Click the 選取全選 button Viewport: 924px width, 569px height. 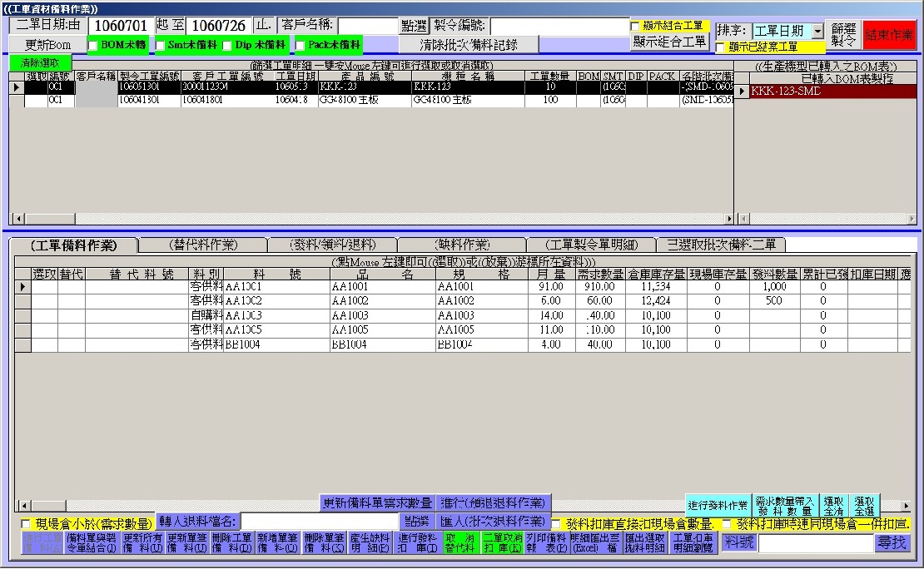tap(865, 506)
